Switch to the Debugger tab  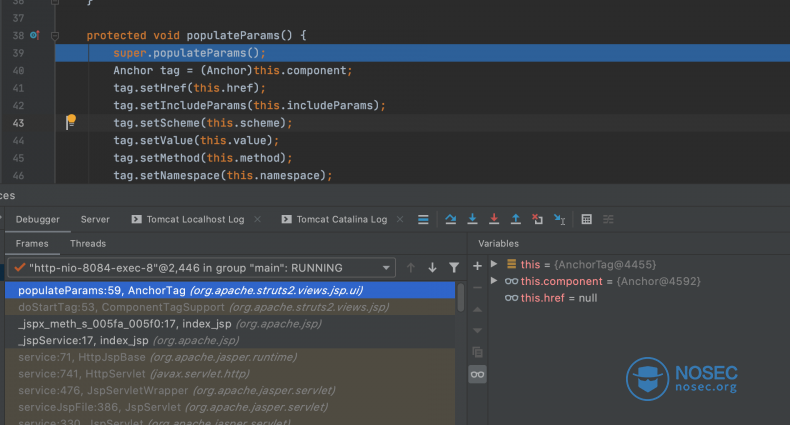pos(37,219)
